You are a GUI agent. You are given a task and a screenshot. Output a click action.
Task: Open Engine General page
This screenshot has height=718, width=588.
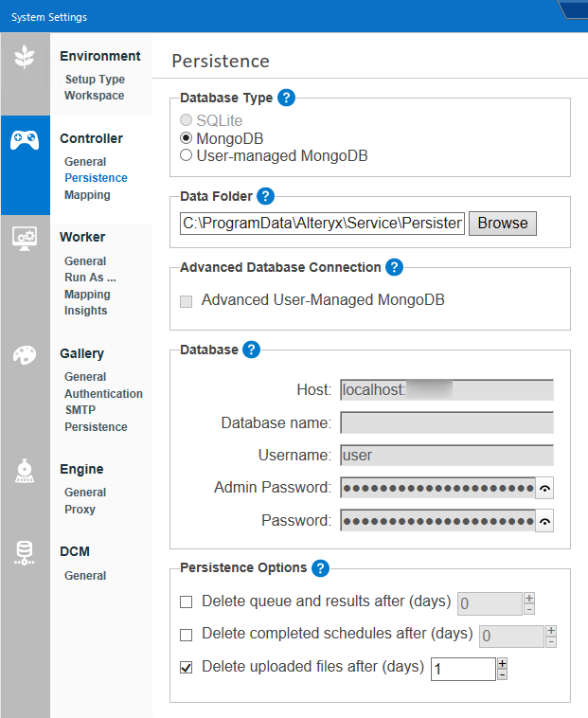pos(85,493)
